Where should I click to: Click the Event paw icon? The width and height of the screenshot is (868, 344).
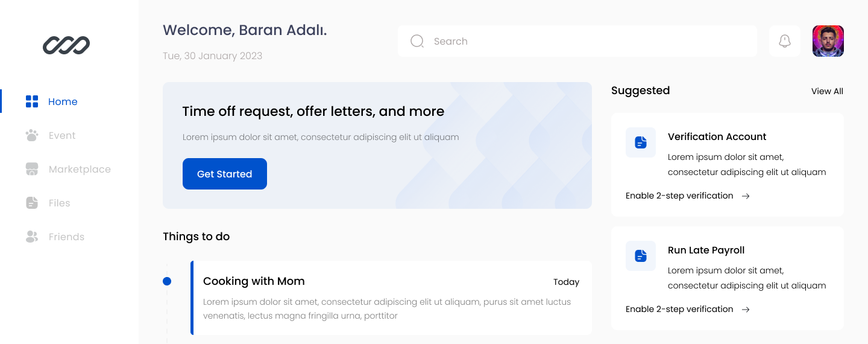click(x=32, y=135)
